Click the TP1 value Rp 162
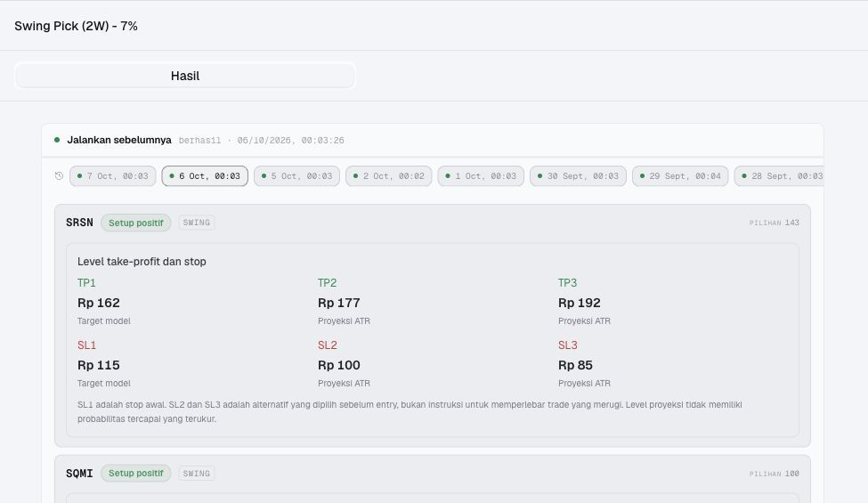 (x=99, y=303)
